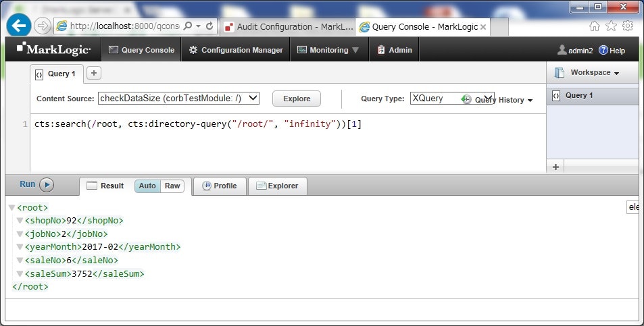
Task: Click the Workspace panel icon
Action: 560,73
